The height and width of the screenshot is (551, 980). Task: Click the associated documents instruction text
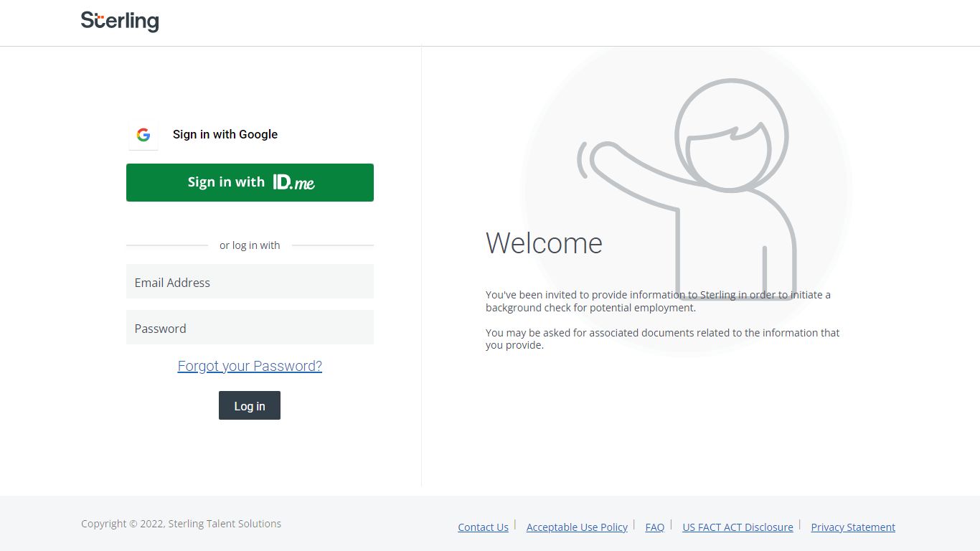coord(662,339)
